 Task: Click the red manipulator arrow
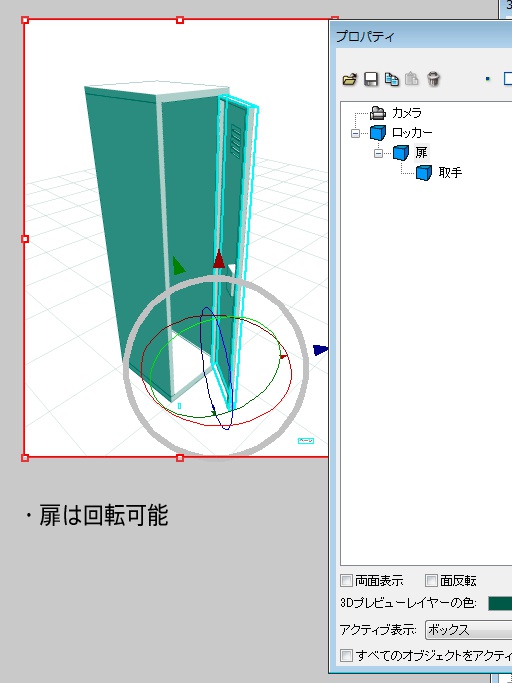coord(219,260)
